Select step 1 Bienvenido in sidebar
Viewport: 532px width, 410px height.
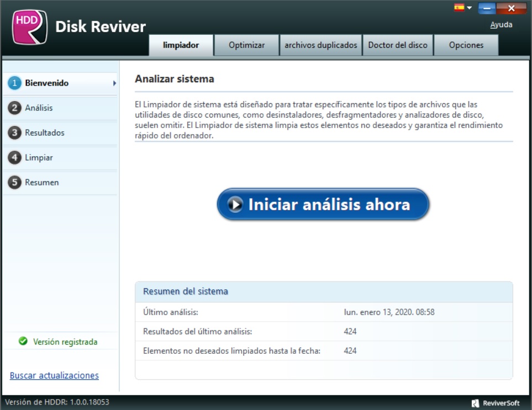coord(60,83)
